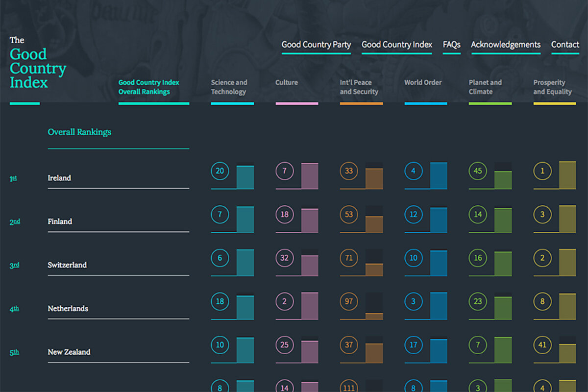The width and height of the screenshot is (588, 392).
Task: Click Netherlands' Peace rank 97 circle
Action: tap(349, 301)
